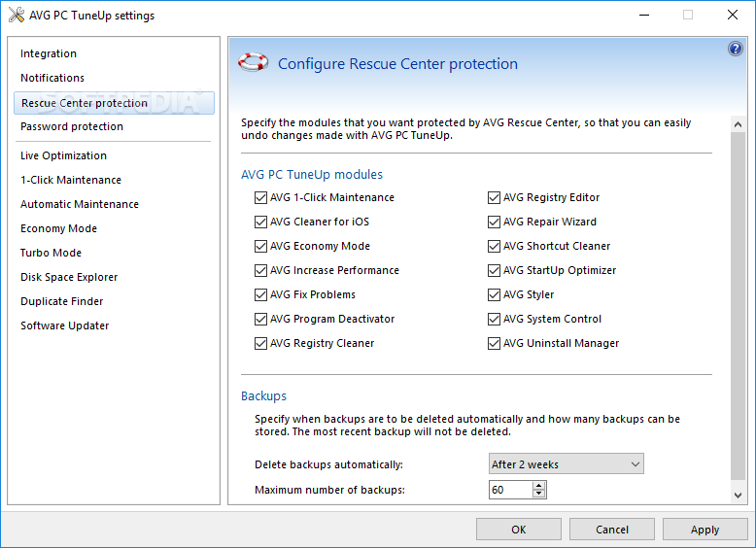Select Rescue Center protection in sidebar

(x=115, y=103)
